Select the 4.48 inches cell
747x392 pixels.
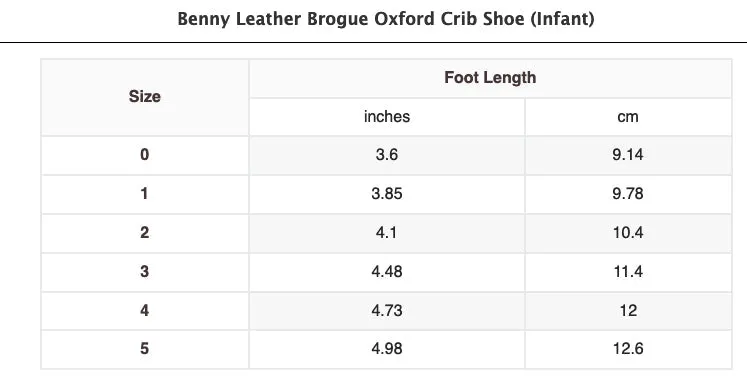click(x=387, y=272)
